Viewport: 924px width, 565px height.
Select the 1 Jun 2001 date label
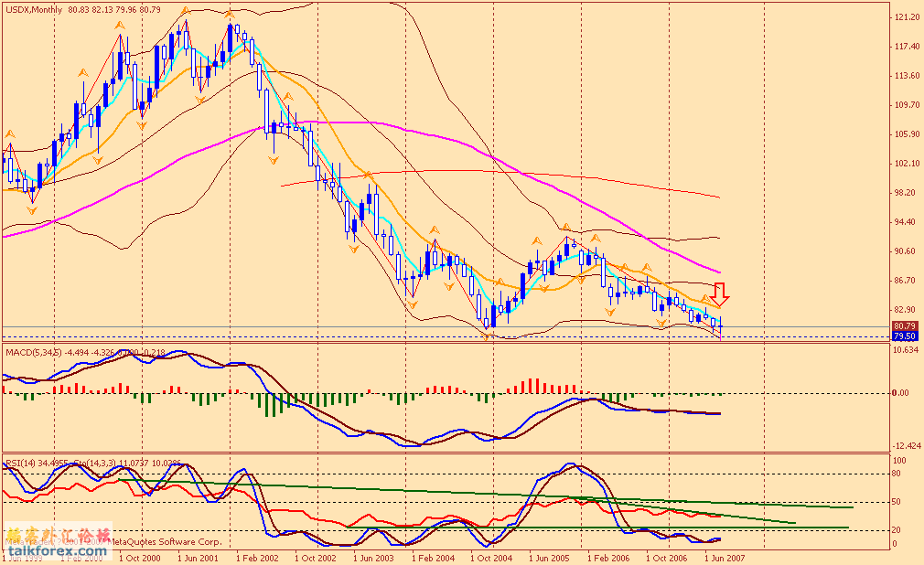click(198, 556)
